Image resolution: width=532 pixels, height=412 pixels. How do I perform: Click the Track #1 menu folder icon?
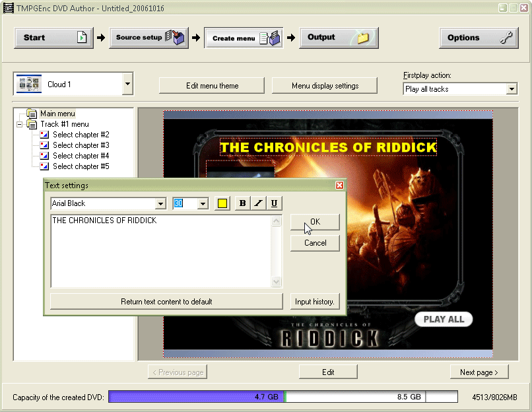32,124
